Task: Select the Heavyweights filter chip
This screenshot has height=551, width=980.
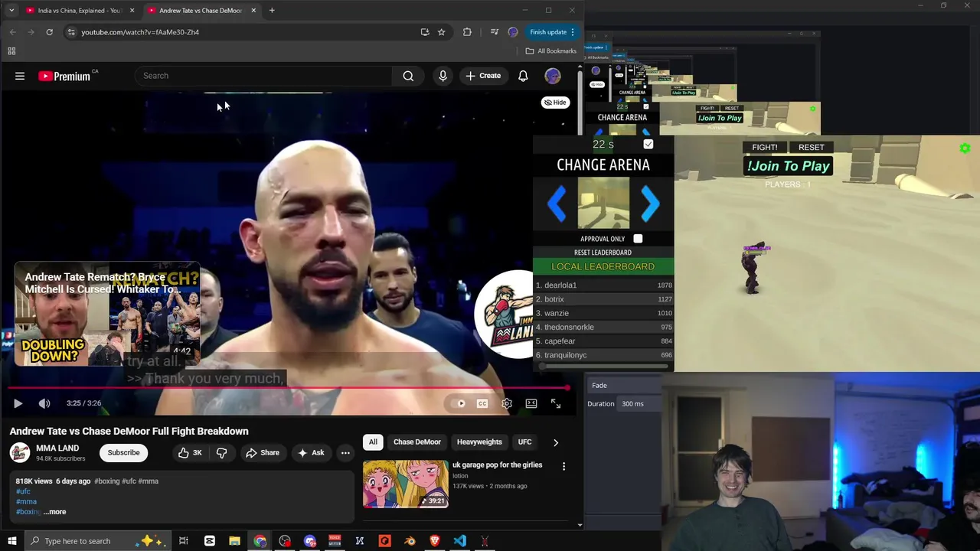Action: point(479,442)
